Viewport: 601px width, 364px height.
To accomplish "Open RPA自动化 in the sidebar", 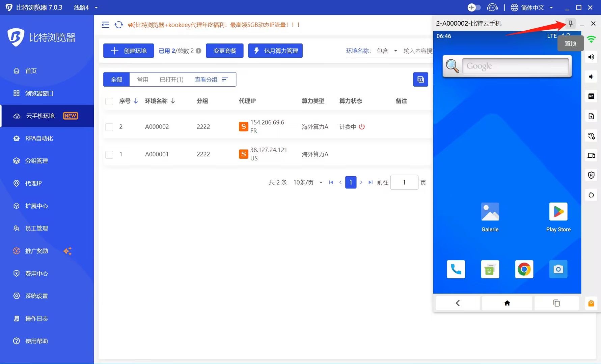I will pos(47,138).
